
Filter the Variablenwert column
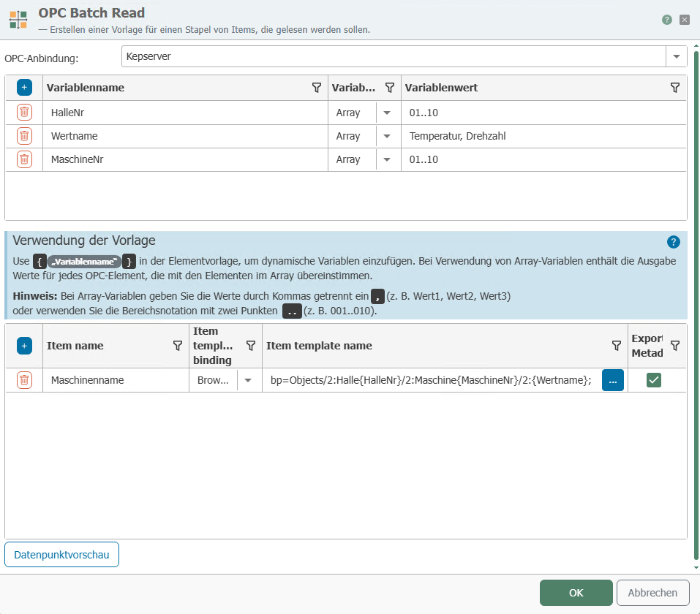pos(675,88)
